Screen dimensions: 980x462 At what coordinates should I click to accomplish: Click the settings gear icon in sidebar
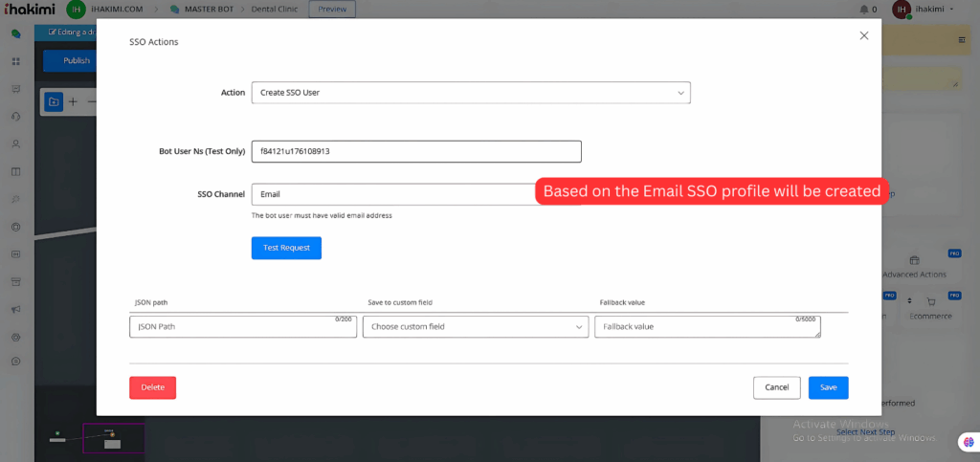pyautogui.click(x=15, y=338)
